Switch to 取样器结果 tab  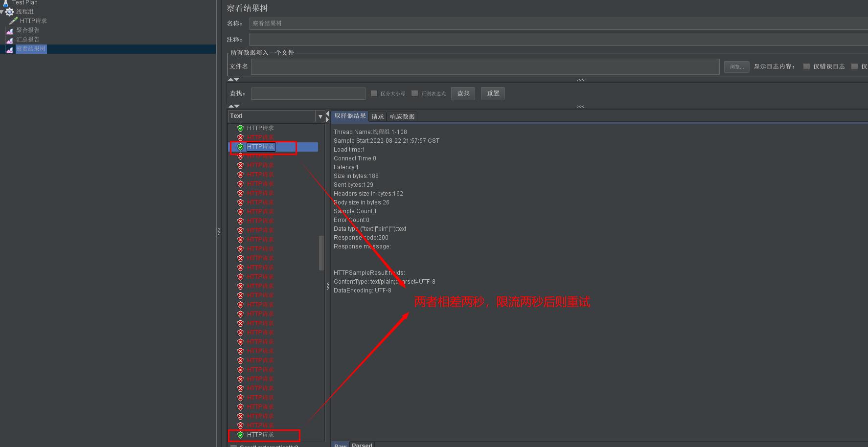tap(350, 116)
